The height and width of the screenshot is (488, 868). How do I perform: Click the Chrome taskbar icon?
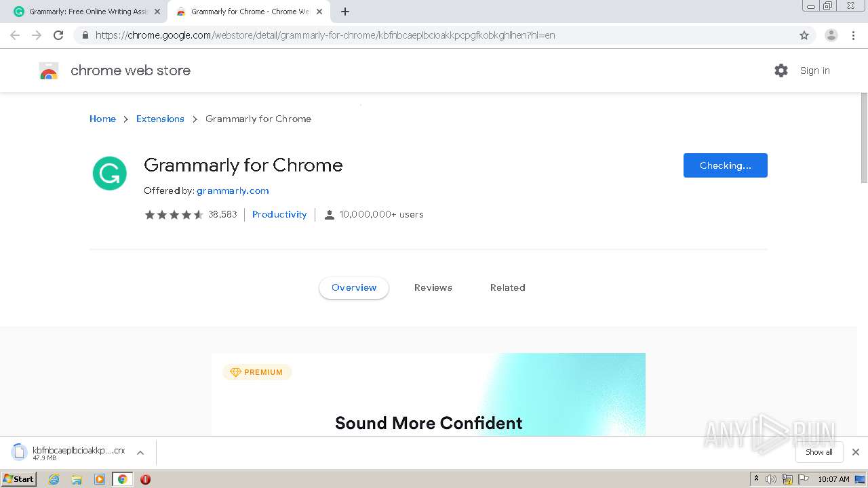[122, 479]
